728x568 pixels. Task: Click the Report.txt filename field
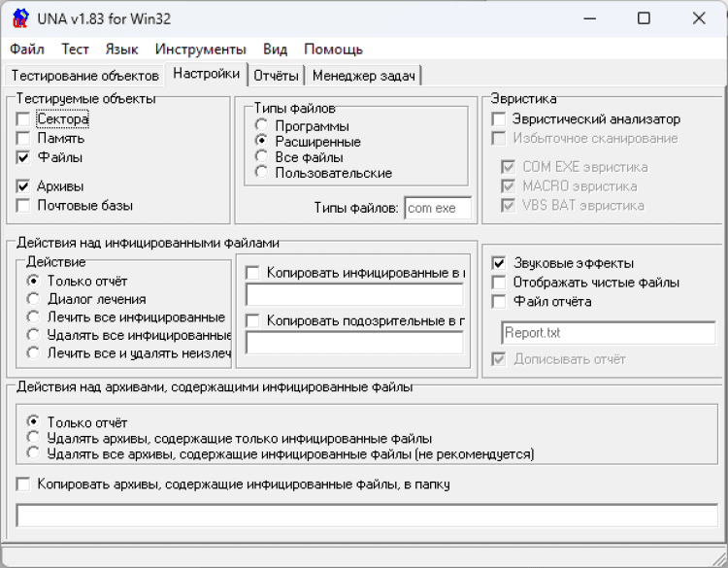609,332
